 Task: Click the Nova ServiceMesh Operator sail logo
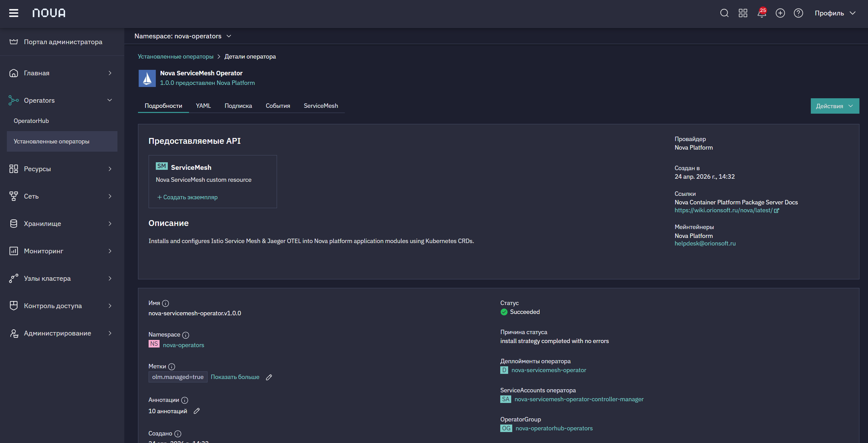[147, 78]
